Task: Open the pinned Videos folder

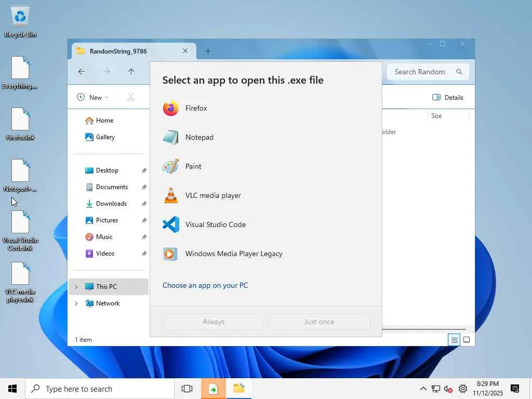Action: pyautogui.click(x=100, y=254)
